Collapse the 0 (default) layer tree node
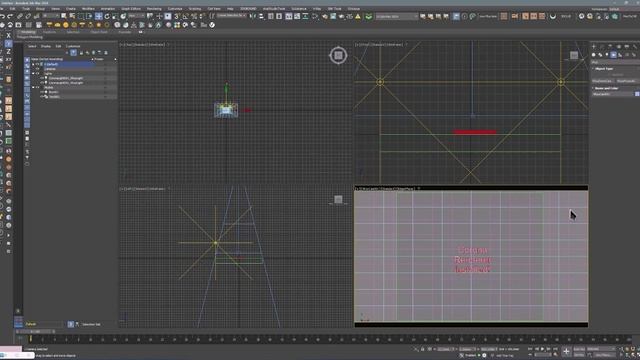This screenshot has width=640, height=360. click(33, 64)
